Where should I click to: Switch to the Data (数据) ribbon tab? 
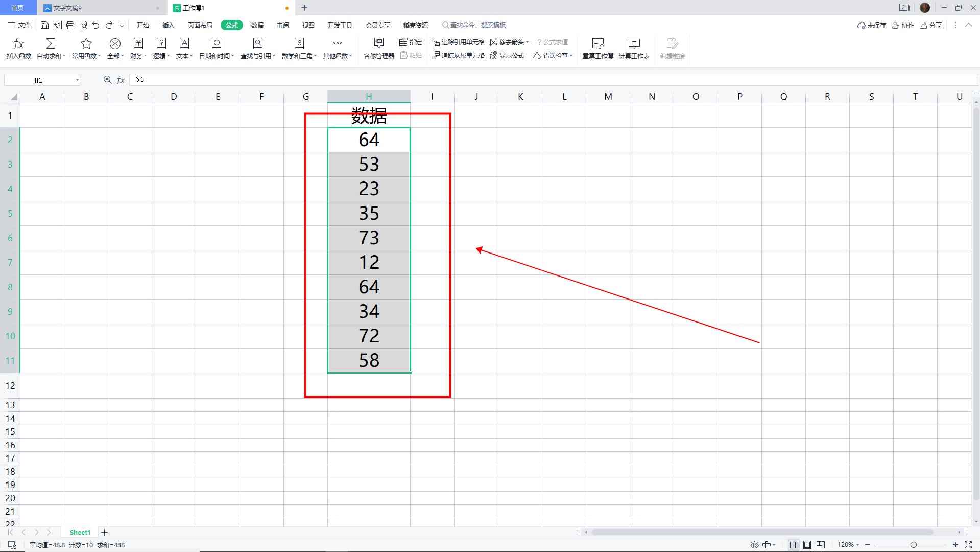[x=257, y=25]
